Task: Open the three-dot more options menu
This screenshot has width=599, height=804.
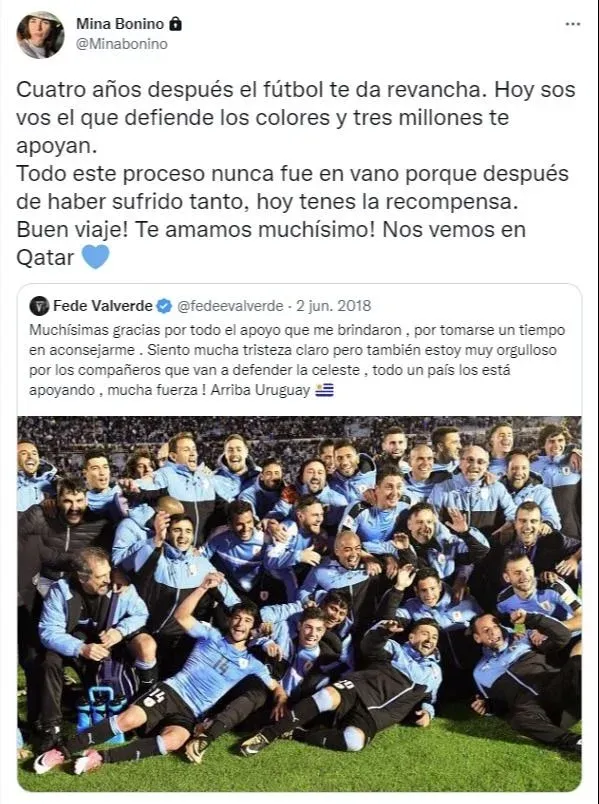Action: tap(572, 24)
